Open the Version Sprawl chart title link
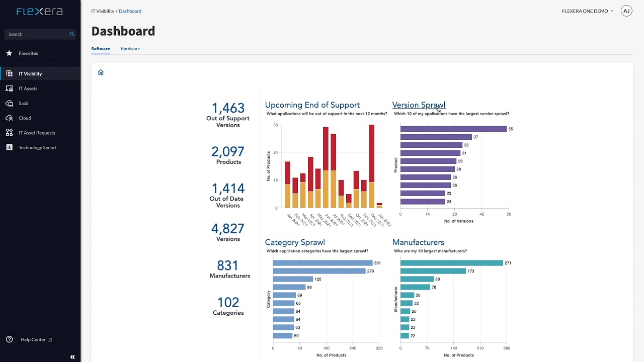Viewport: 644px width, 362px height. 419,105
